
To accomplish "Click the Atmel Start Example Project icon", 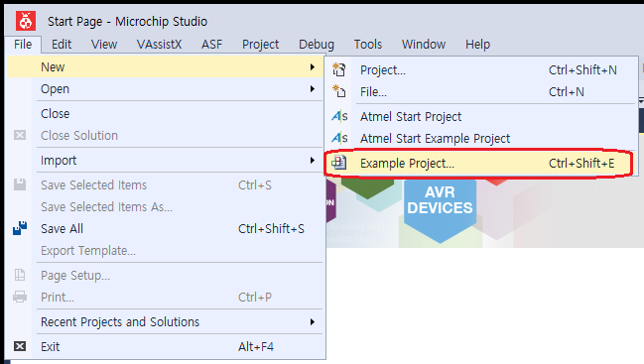I will (339, 138).
